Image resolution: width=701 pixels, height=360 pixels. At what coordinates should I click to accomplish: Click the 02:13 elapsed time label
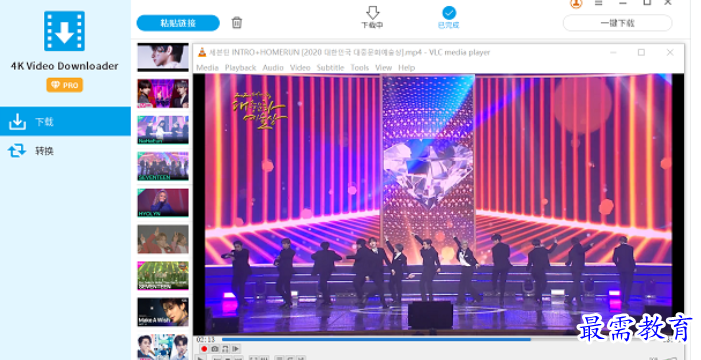(x=205, y=339)
